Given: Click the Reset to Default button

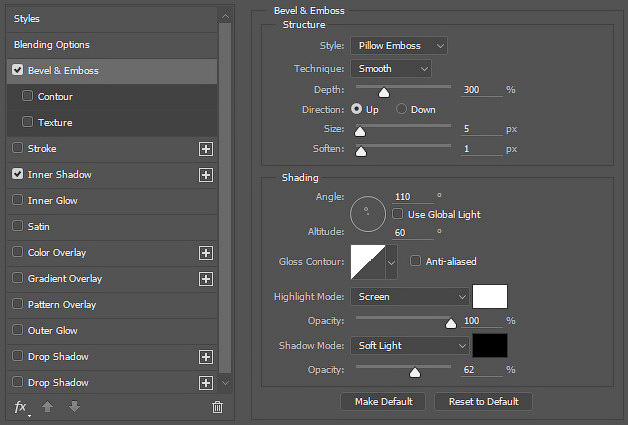Looking at the screenshot, I should (x=483, y=401).
